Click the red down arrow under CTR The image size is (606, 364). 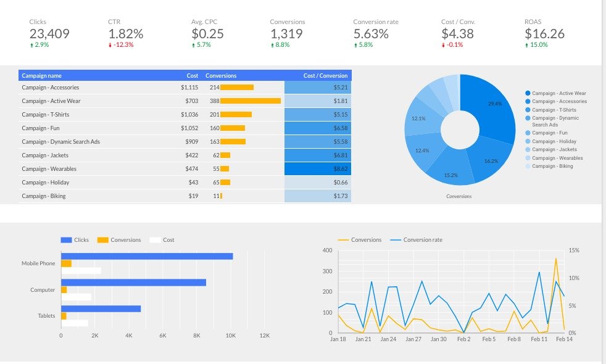coord(110,45)
